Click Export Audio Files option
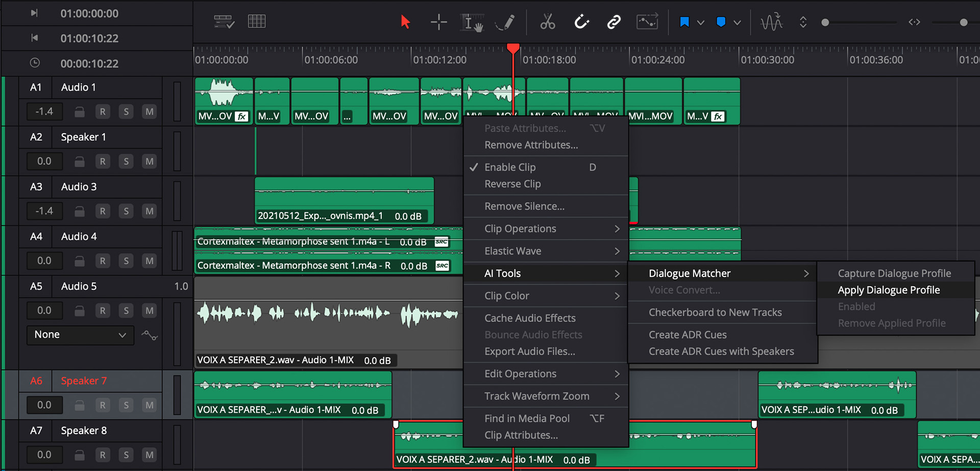The width and height of the screenshot is (980, 471). click(x=529, y=351)
